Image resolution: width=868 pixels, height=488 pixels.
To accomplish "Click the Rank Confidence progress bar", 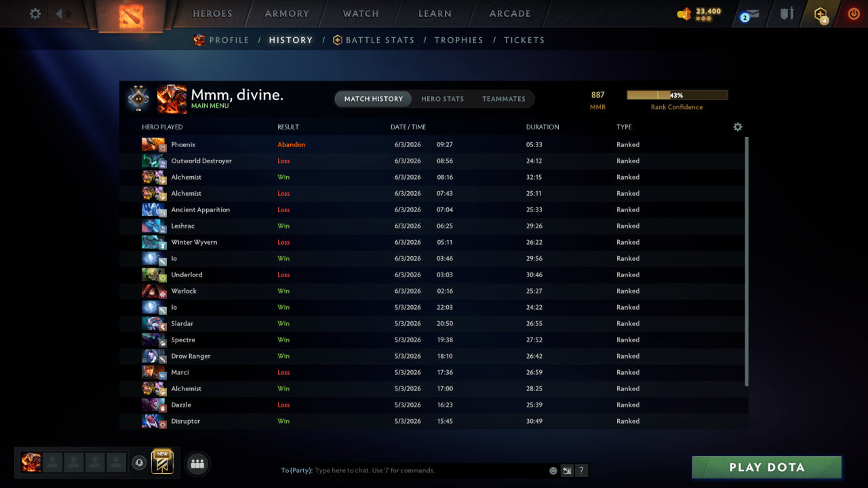I will (677, 95).
